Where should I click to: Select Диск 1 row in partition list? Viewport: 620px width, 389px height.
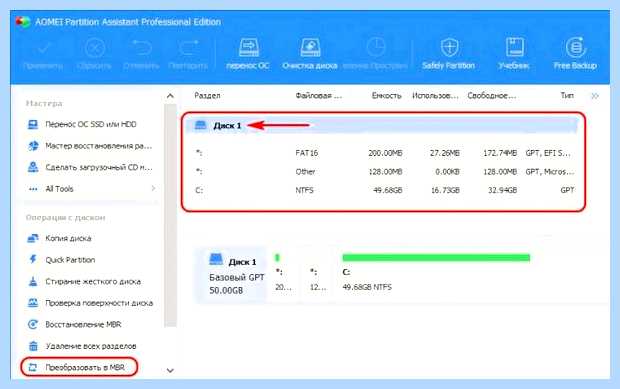tap(382, 126)
